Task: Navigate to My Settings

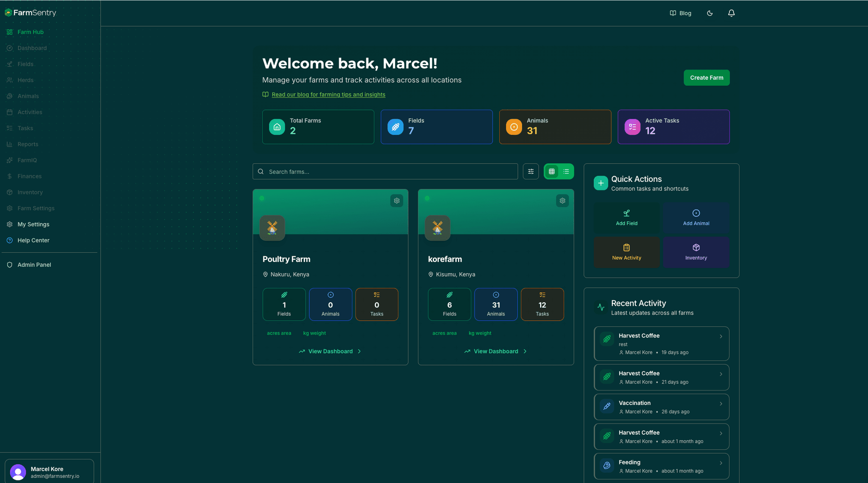Action: [x=33, y=224]
